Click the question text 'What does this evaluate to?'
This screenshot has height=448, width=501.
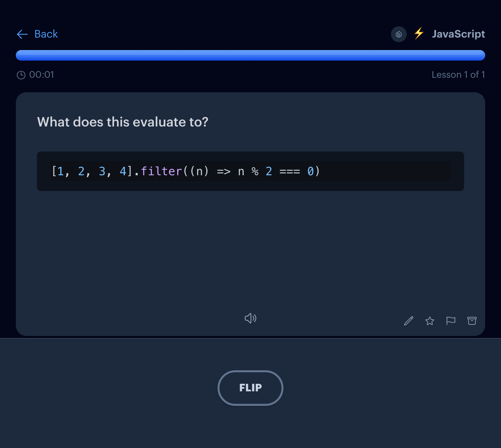[123, 122]
